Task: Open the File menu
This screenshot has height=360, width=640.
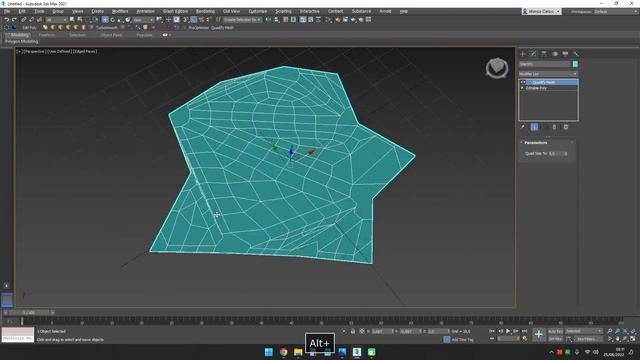Action: (x=7, y=11)
